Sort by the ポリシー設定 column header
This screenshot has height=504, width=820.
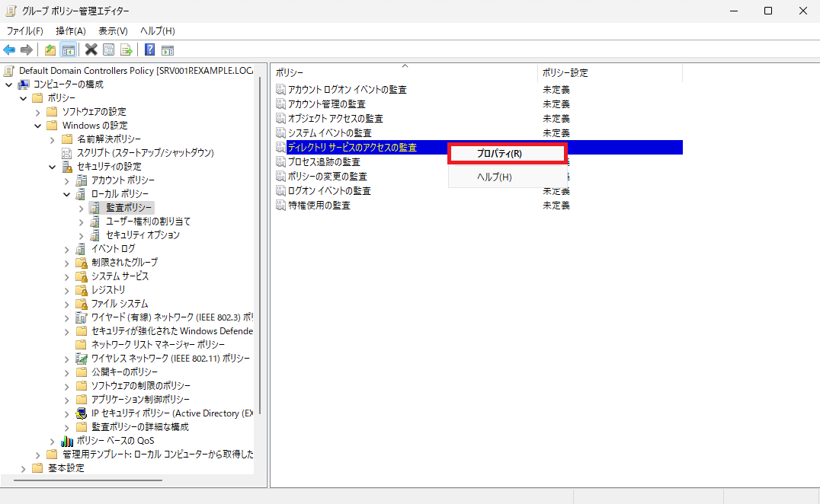click(610, 72)
